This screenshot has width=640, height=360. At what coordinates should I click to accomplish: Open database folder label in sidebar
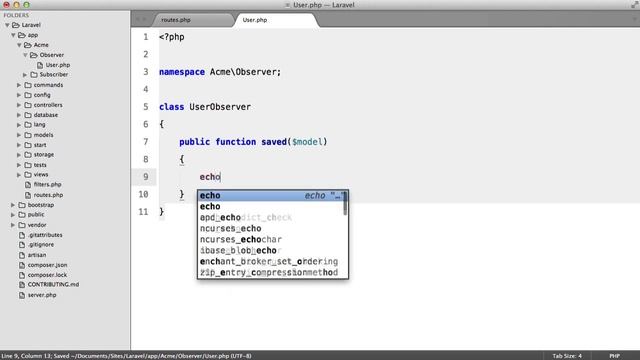pos(46,115)
